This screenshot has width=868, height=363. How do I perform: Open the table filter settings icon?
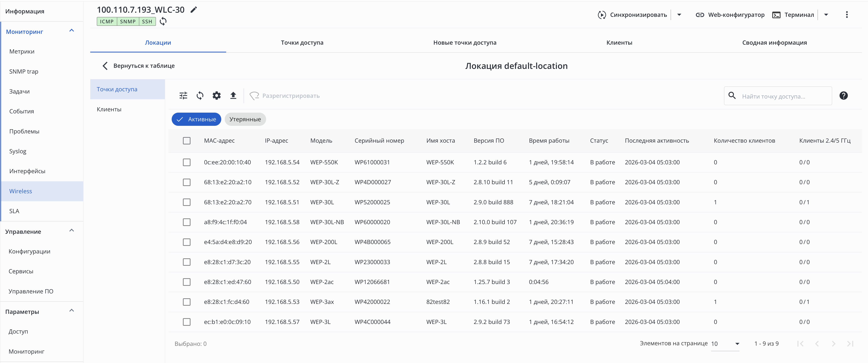(x=183, y=96)
